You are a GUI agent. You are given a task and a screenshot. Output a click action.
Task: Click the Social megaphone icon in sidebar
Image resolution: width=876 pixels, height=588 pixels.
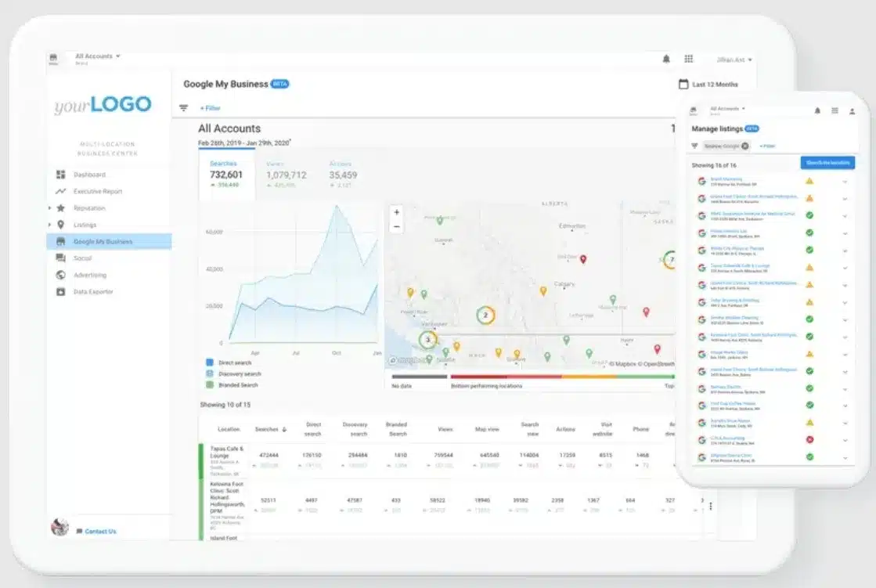(59, 258)
